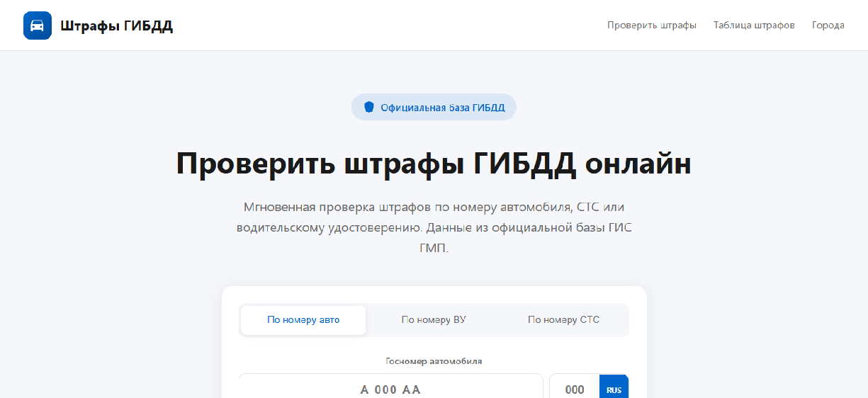868x398 pixels.
Task: Open the Штрафы ГИБДД site title
Action: 117,26
